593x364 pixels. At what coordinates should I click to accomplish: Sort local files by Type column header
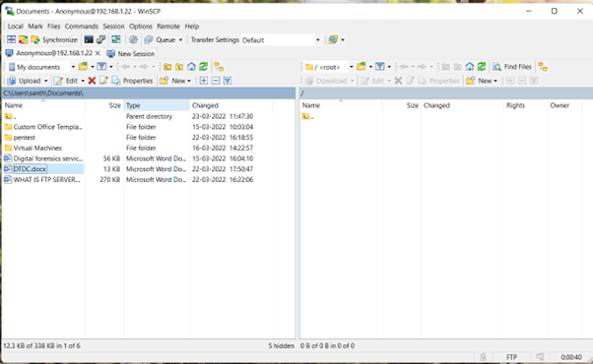[x=157, y=105]
